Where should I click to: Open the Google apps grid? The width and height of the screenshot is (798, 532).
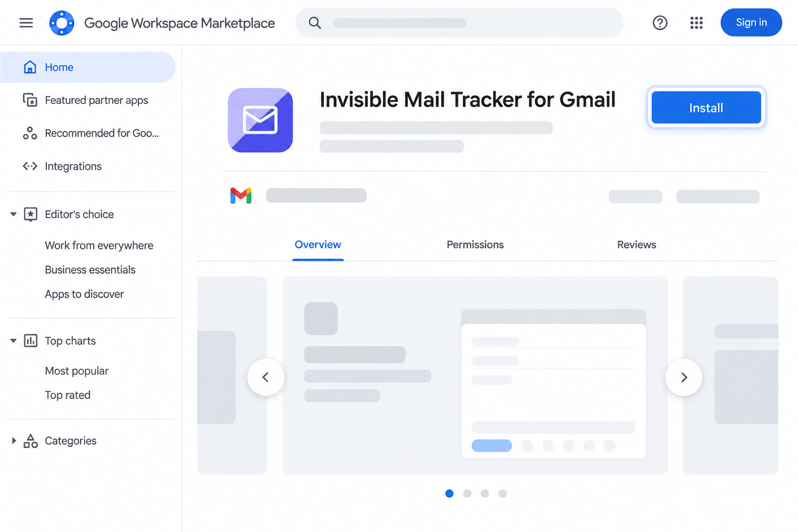click(x=696, y=23)
